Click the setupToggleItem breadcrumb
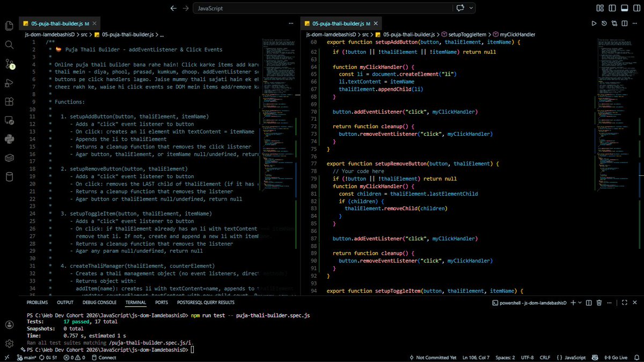 click(467, 34)
